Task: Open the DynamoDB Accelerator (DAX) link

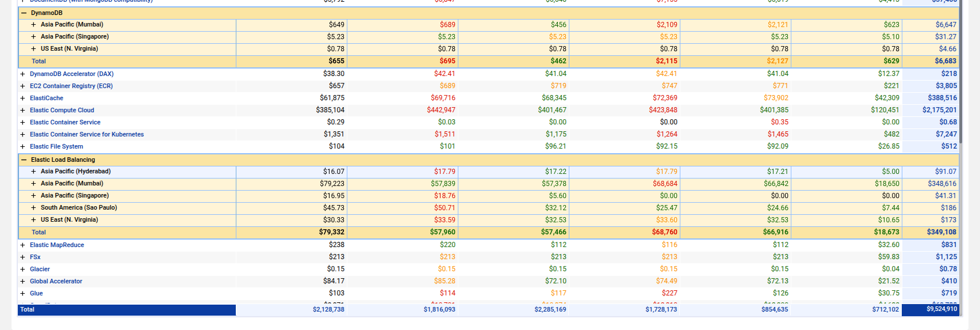Action: point(72,74)
